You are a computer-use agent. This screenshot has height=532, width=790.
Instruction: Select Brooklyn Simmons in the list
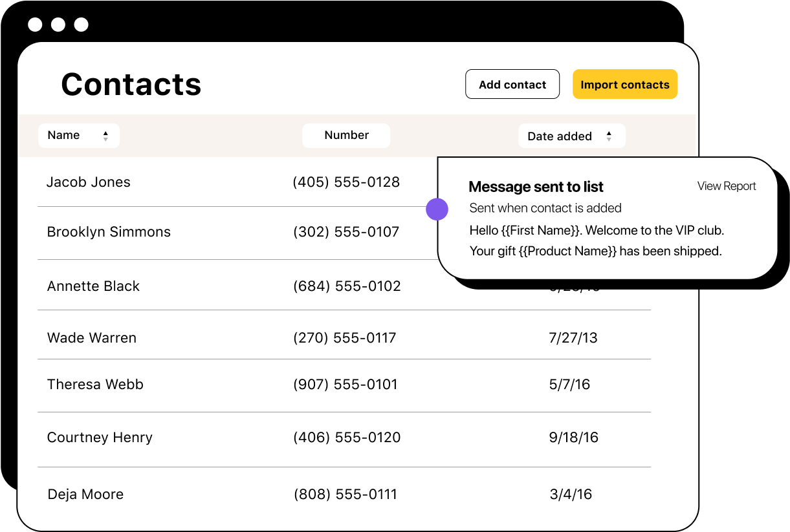coord(109,232)
